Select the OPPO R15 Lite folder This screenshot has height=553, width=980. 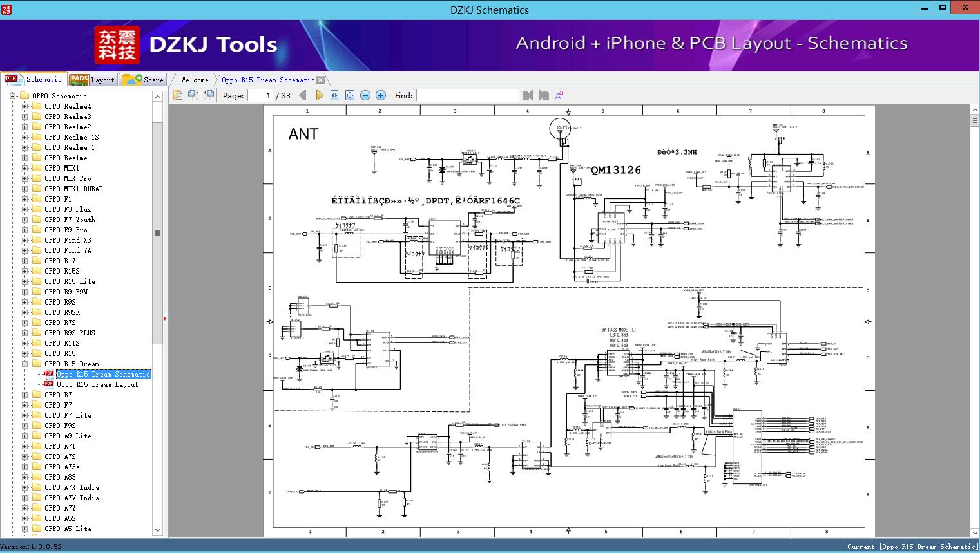point(70,281)
